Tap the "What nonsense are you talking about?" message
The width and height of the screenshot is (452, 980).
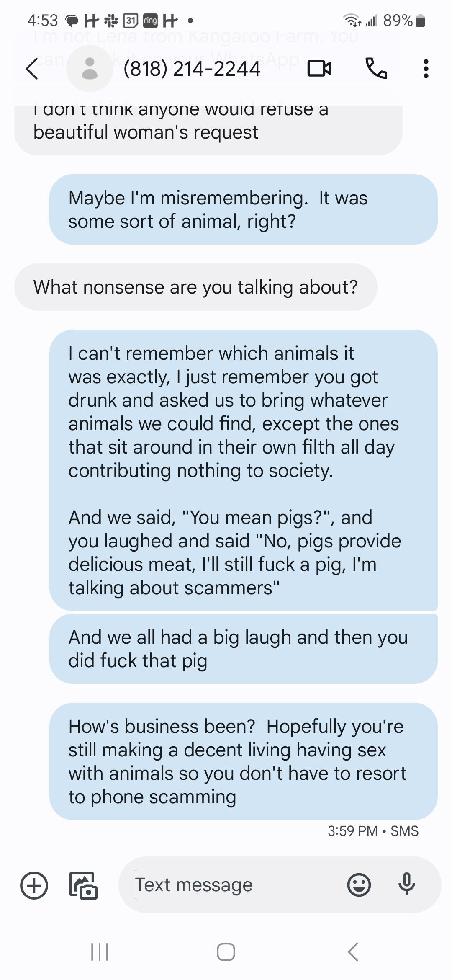195,287
